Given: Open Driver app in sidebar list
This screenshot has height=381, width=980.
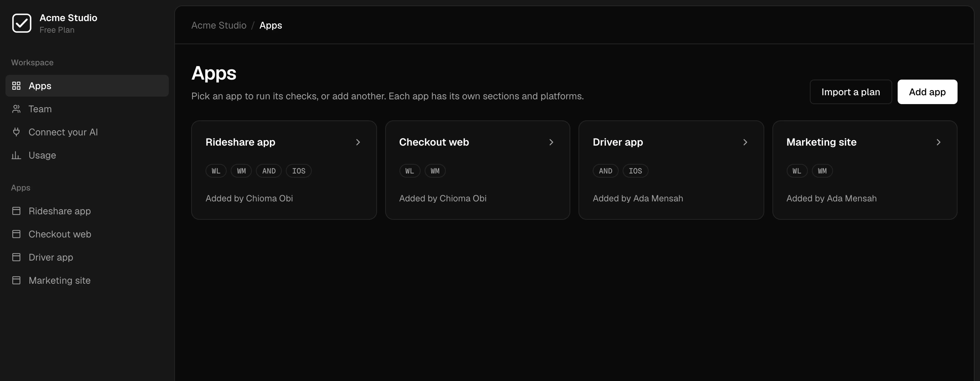Looking at the screenshot, I should 87,258.
